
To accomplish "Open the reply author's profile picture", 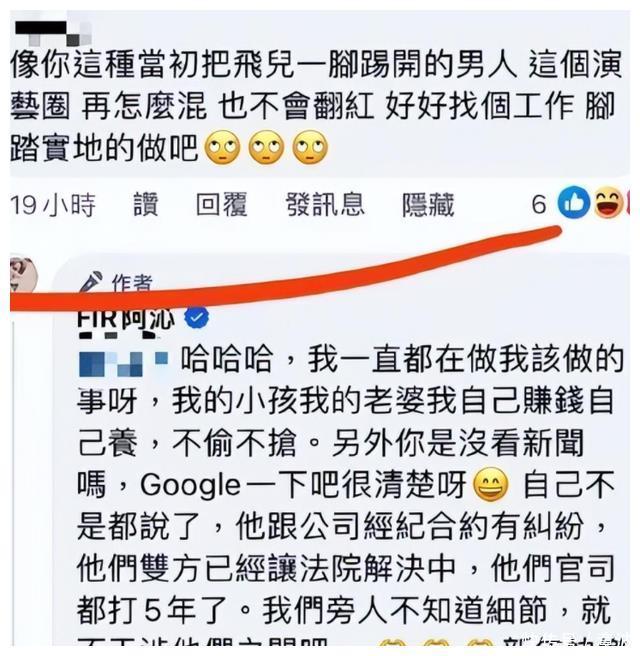I will pyautogui.click(x=23, y=274).
